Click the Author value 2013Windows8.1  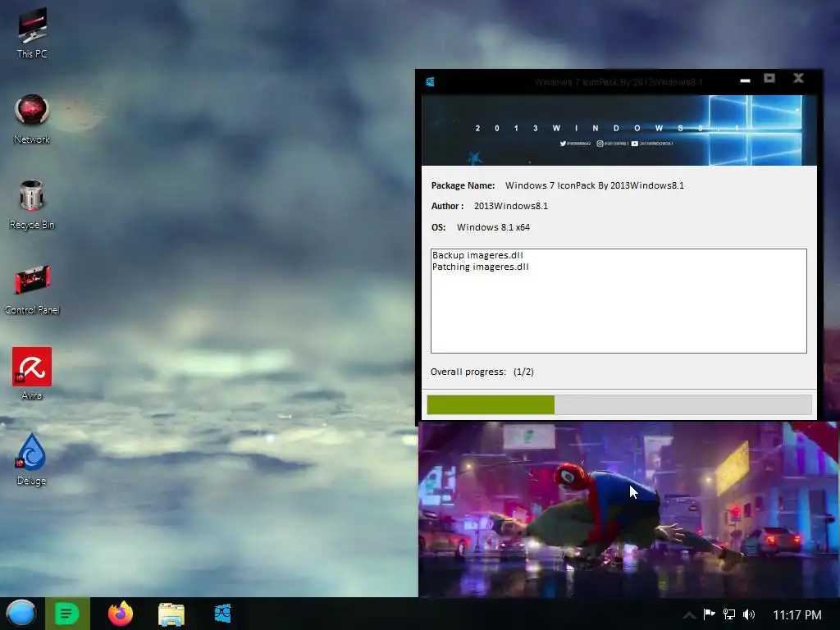(x=511, y=206)
